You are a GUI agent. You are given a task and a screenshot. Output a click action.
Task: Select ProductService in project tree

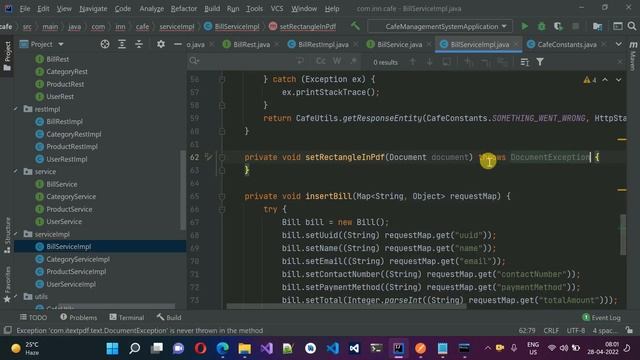(x=69, y=209)
